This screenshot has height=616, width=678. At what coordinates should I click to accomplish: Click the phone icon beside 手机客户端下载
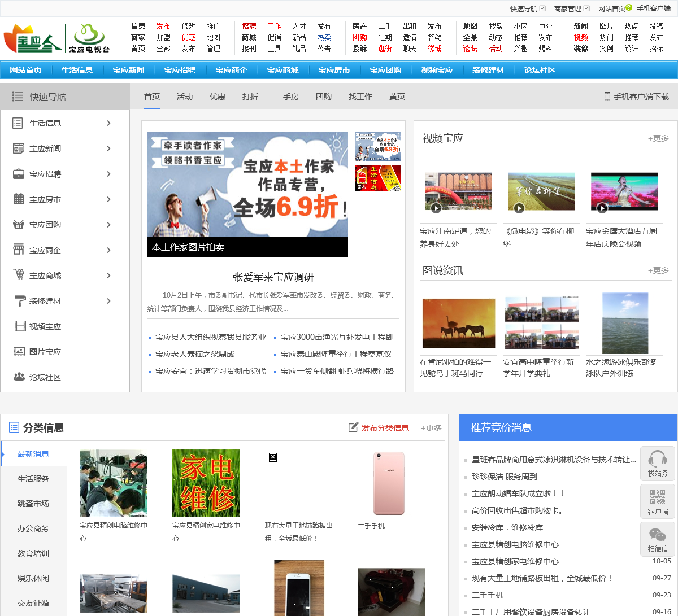[x=607, y=97]
